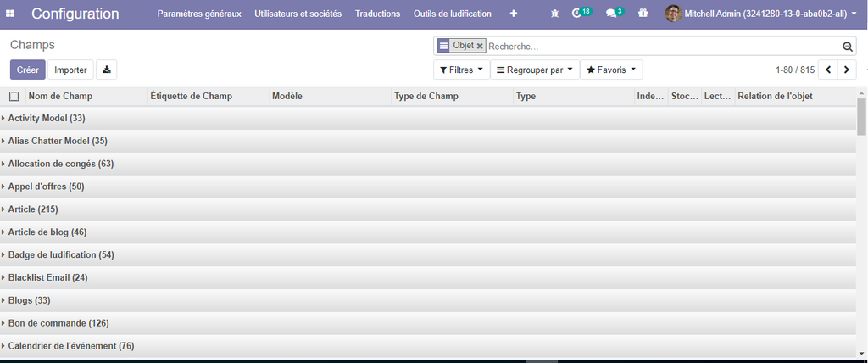Remove the Objet filter tag

(x=480, y=46)
